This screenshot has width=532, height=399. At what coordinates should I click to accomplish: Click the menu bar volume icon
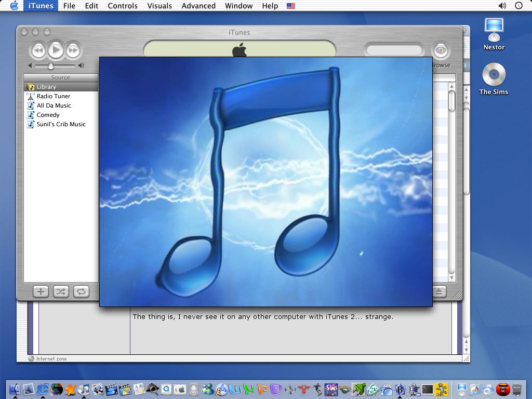tap(502, 6)
